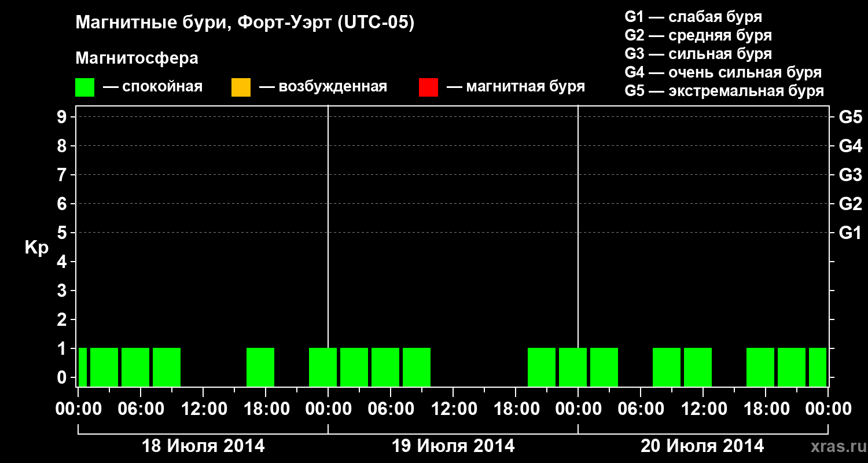Click the G2 label on right axis
The width and height of the screenshot is (868, 463).
coord(851,204)
